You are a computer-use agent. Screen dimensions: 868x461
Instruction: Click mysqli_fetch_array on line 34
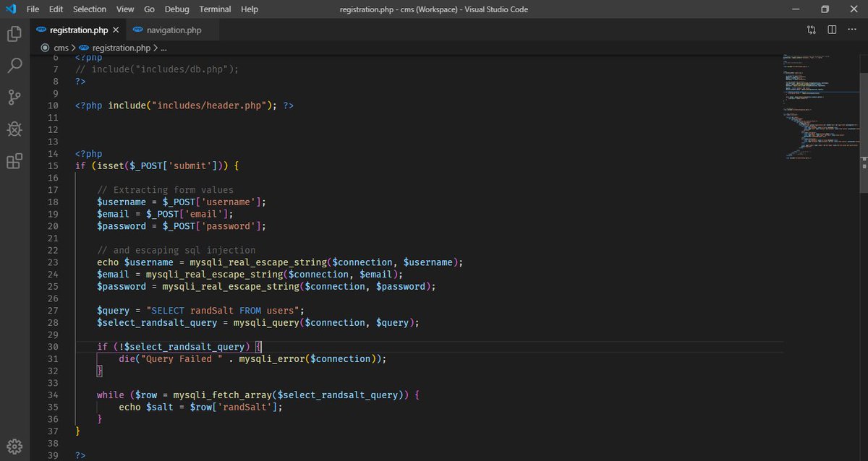pos(223,395)
